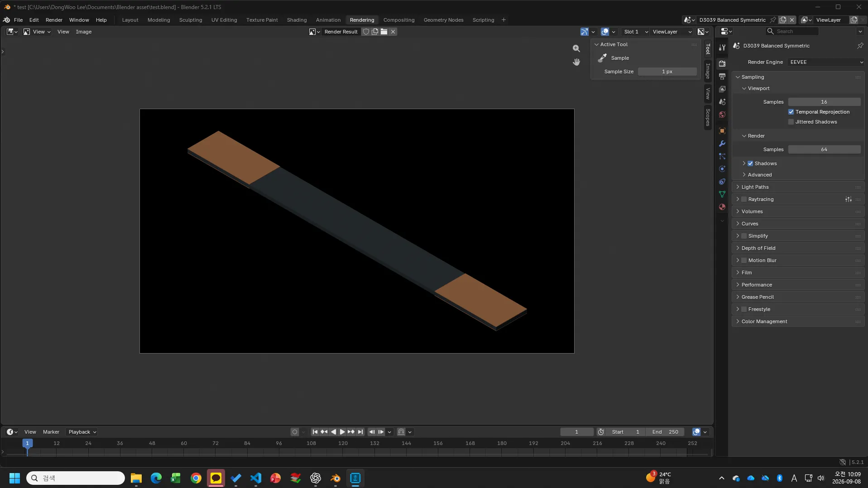868x488 pixels.
Task: Open the Playback dropdown in timeline
Action: point(82,432)
